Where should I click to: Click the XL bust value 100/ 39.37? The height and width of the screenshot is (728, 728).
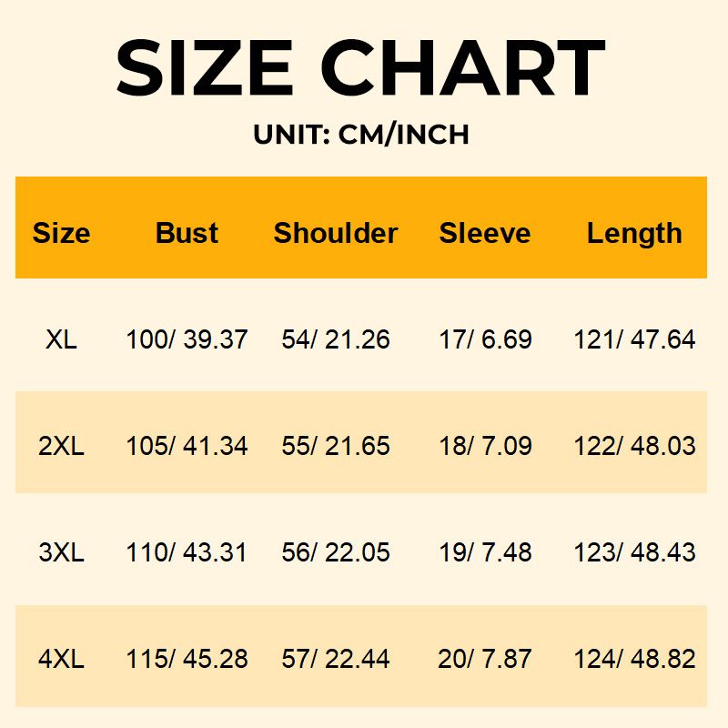tap(187, 340)
